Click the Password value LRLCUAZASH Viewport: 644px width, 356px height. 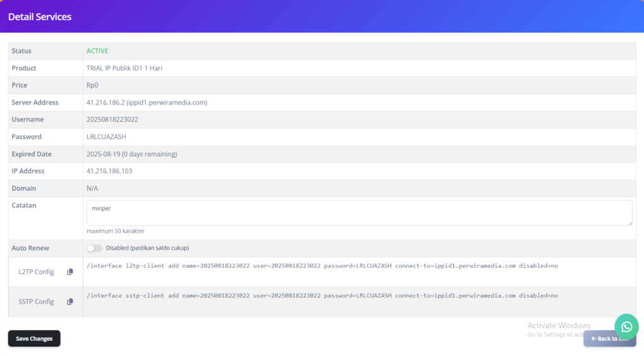pos(107,136)
